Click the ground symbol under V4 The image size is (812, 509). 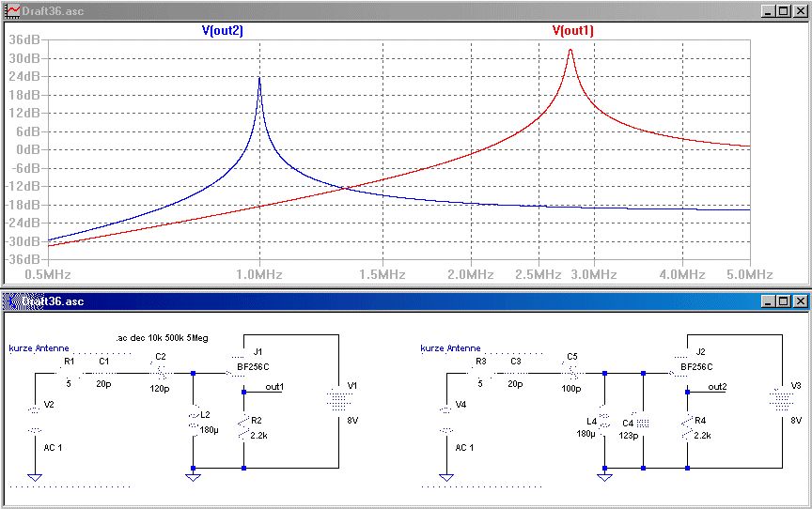pos(445,477)
